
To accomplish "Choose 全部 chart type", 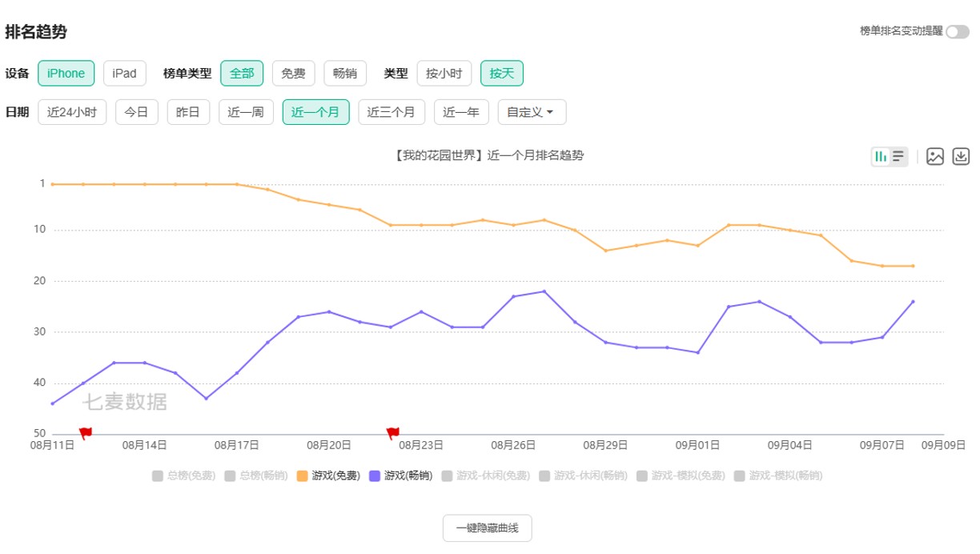I will click(242, 74).
